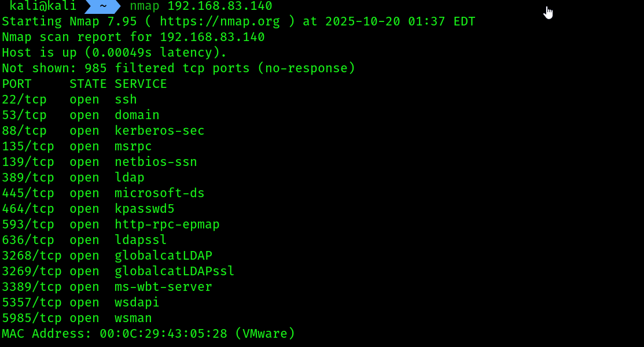Click the wsman service on port 5985
This screenshot has width=644, height=347.
click(x=133, y=318)
